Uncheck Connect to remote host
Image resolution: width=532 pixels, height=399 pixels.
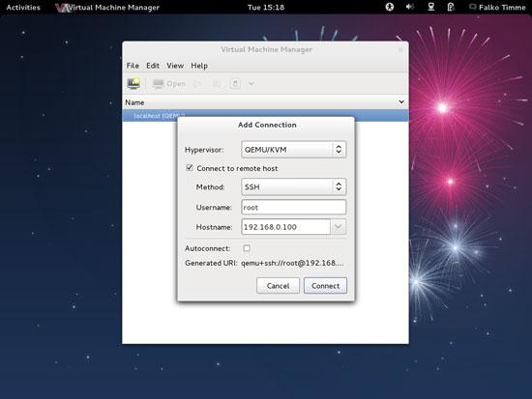coord(190,168)
